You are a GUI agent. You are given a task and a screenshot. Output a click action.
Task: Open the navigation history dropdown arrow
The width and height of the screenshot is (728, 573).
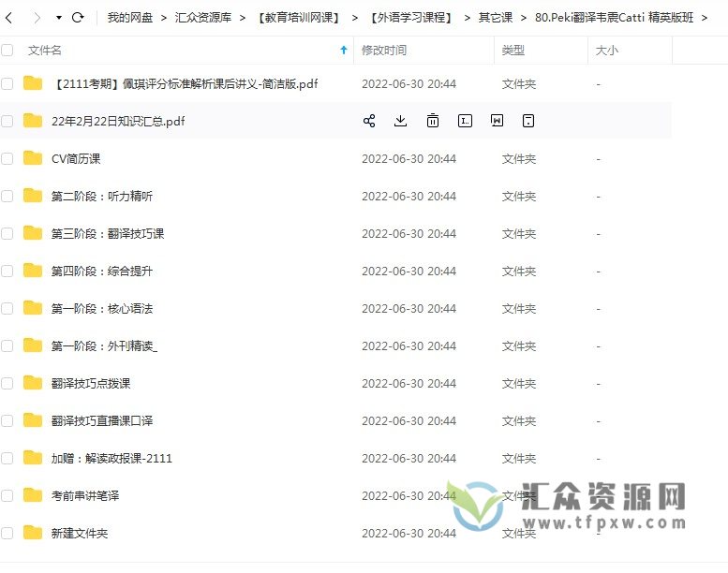(x=58, y=18)
